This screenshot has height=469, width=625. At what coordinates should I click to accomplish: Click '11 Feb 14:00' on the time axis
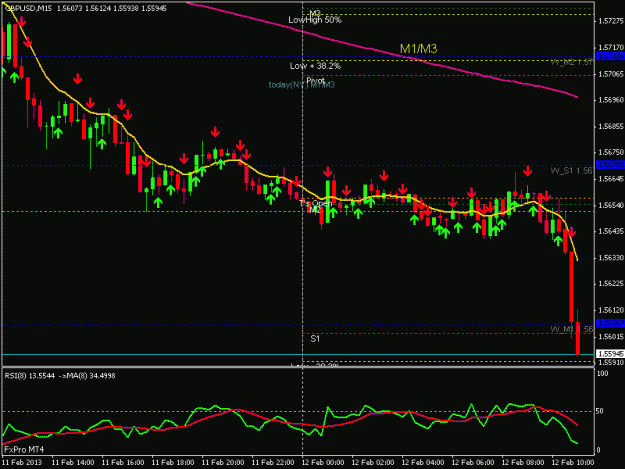point(73,463)
